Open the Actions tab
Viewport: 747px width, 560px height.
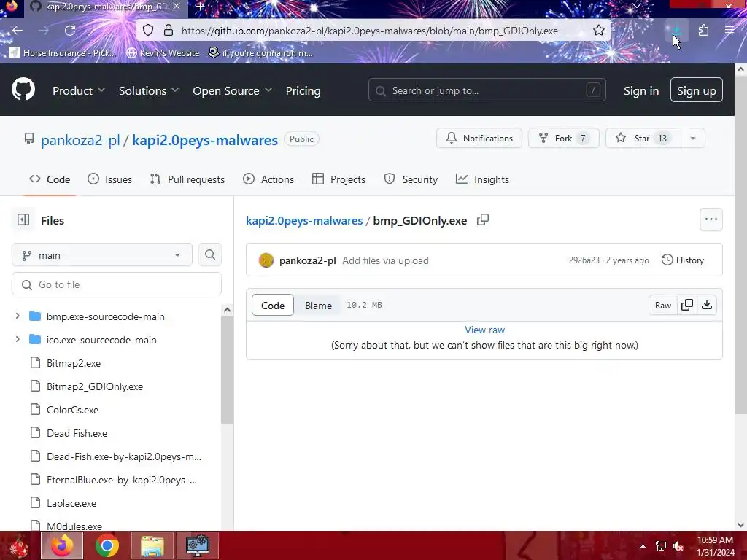(x=268, y=179)
